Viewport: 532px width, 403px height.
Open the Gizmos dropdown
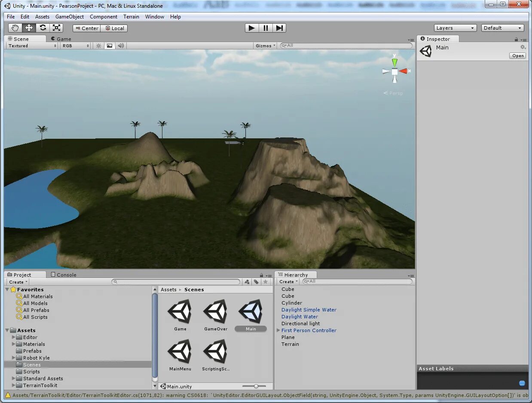pyautogui.click(x=266, y=46)
